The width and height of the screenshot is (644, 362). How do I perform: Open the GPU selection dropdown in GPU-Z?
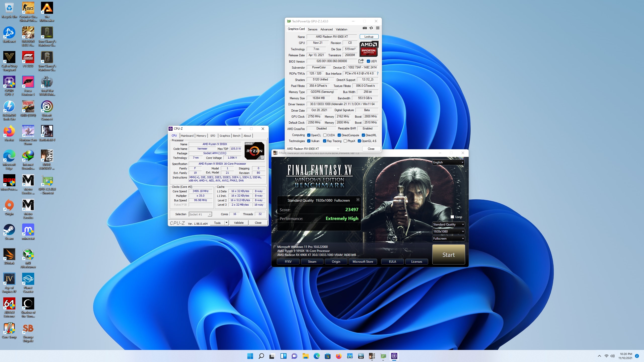point(313,149)
